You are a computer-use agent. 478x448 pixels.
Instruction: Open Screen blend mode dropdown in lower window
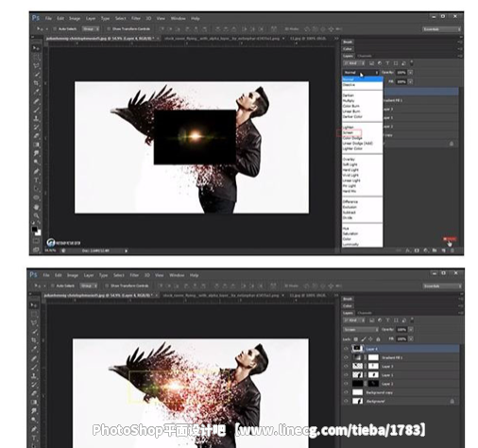(361, 330)
